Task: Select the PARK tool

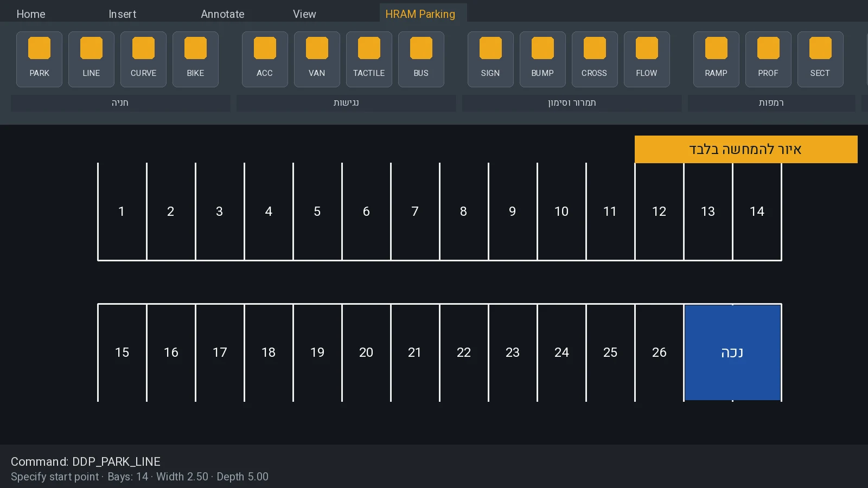Action: tap(39, 59)
